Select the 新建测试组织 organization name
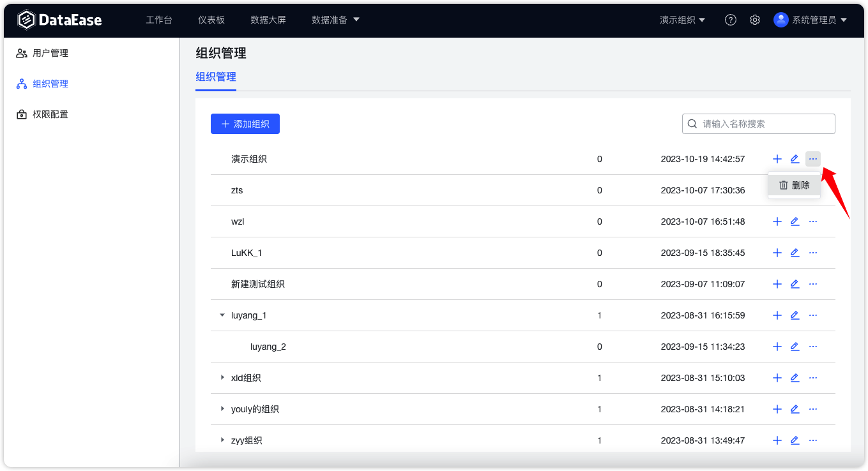This screenshot has height=471, width=868. point(258,284)
